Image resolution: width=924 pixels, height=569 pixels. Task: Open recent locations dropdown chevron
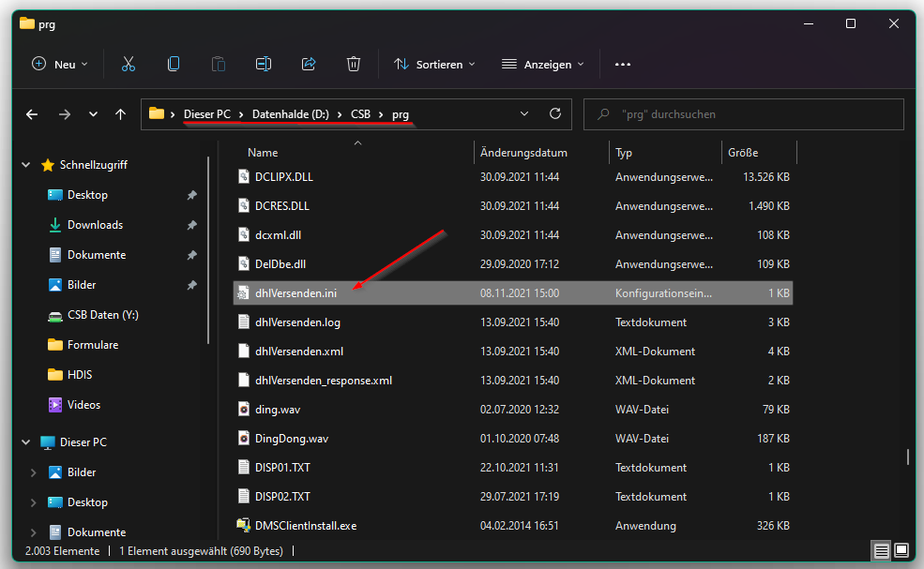(x=93, y=114)
